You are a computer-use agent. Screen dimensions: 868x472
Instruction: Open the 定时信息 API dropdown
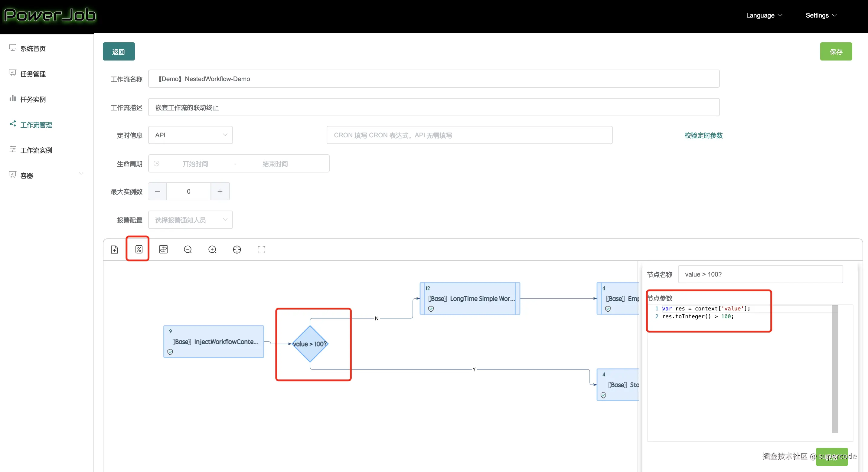190,135
